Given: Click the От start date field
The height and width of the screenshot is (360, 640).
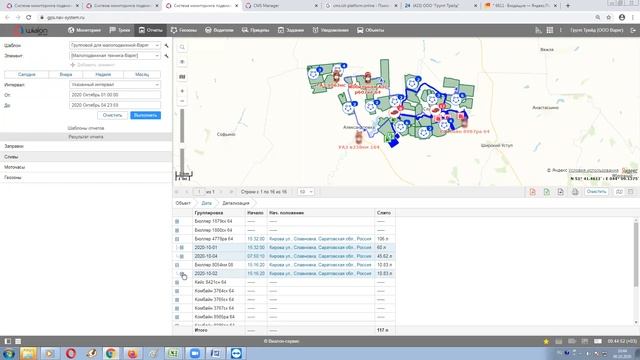Looking at the screenshot, I should click(115, 95).
